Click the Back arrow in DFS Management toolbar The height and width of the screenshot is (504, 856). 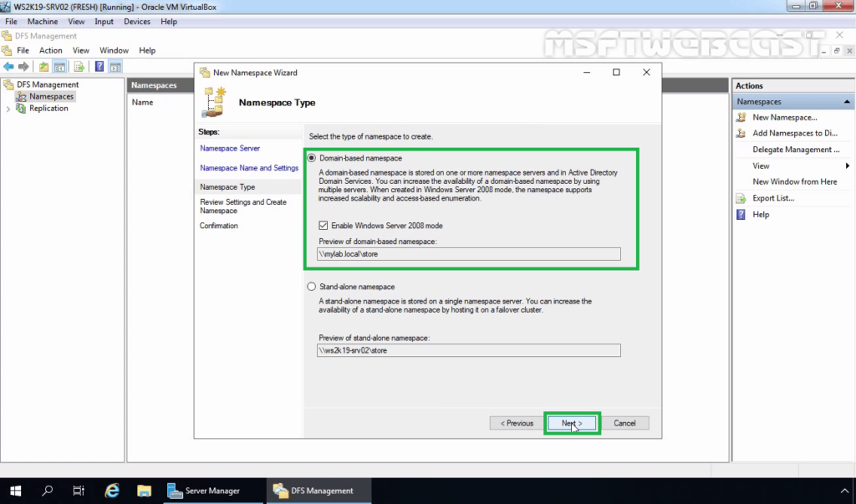[x=8, y=67]
